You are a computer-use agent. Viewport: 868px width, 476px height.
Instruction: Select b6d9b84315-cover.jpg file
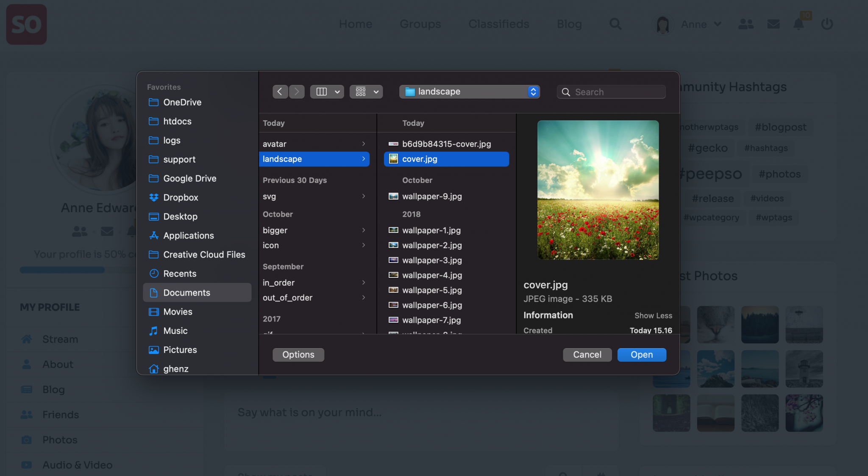pos(446,144)
